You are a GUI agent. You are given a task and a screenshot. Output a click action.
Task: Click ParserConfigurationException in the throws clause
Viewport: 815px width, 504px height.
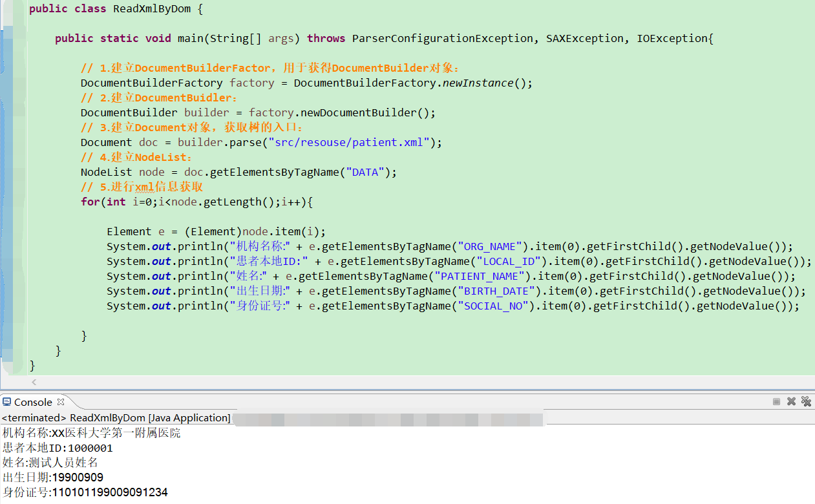(443, 38)
